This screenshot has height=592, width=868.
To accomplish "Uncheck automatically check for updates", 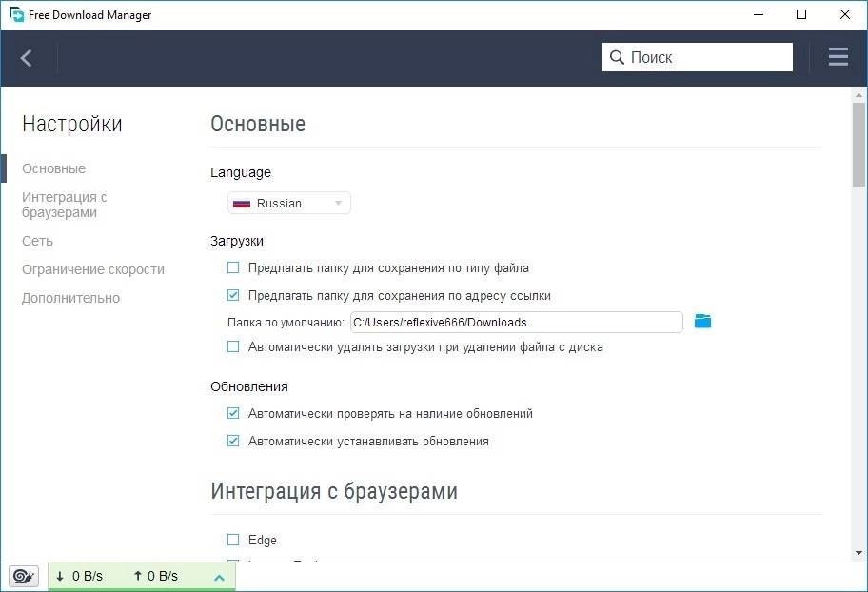I will (233, 413).
